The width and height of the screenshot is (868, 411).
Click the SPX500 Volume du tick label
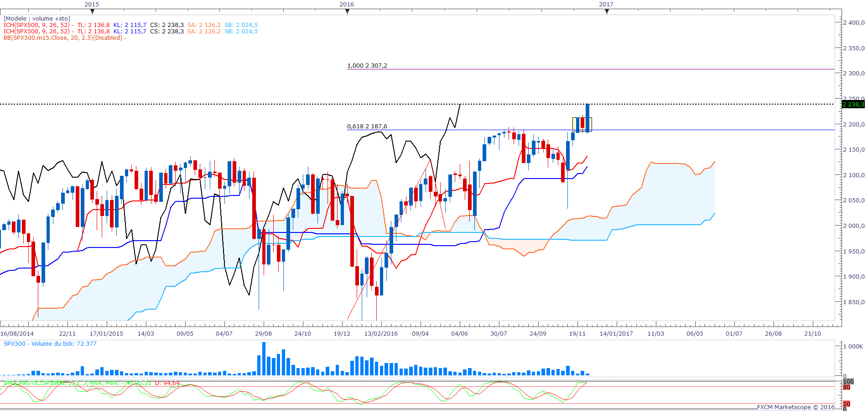pos(50,344)
